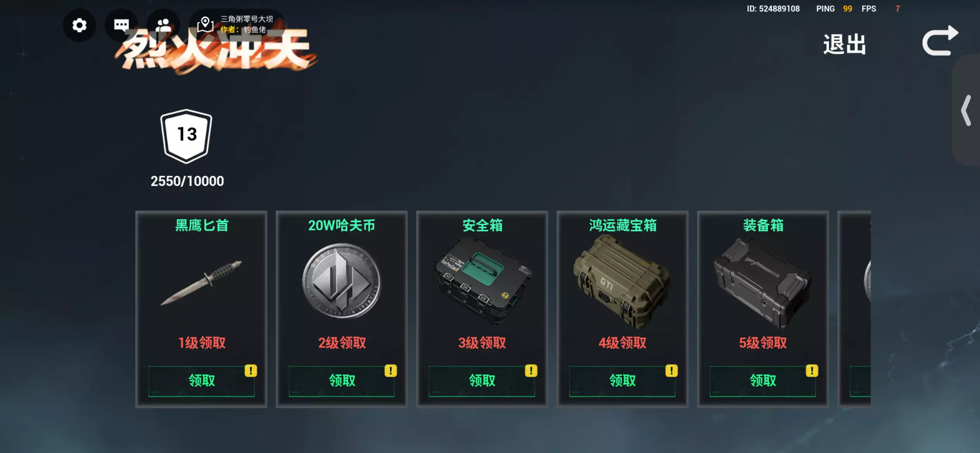This screenshot has height=453, width=980.
Task: Expand the side panel chevron on right edge
Action: tap(966, 110)
